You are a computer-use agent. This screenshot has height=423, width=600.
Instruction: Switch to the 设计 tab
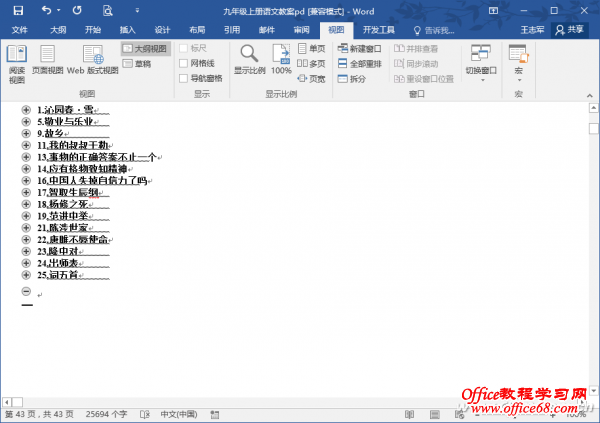(x=162, y=30)
